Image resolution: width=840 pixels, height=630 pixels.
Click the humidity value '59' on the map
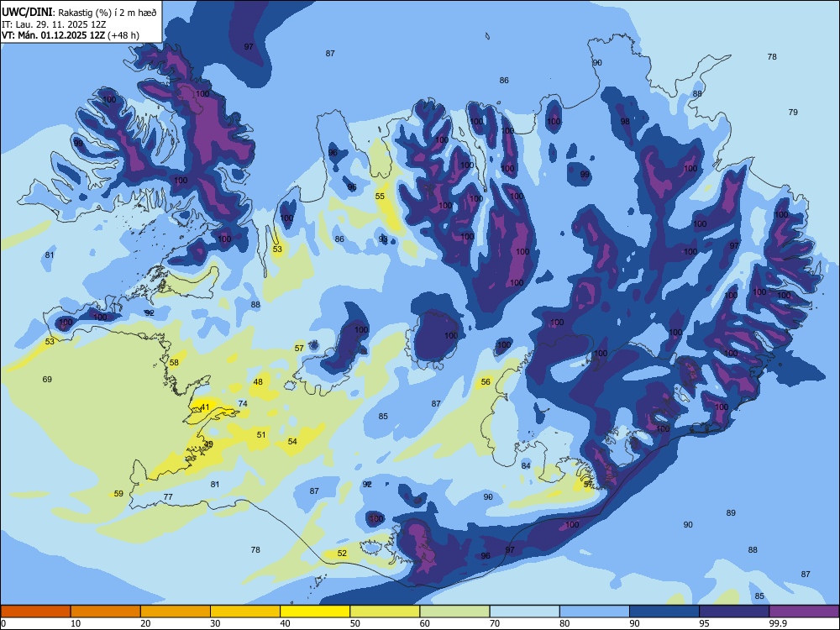click(118, 493)
